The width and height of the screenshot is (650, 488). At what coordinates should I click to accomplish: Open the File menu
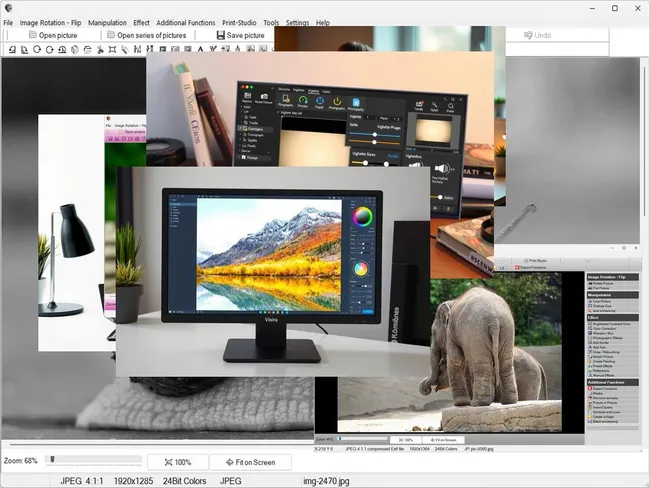8,23
